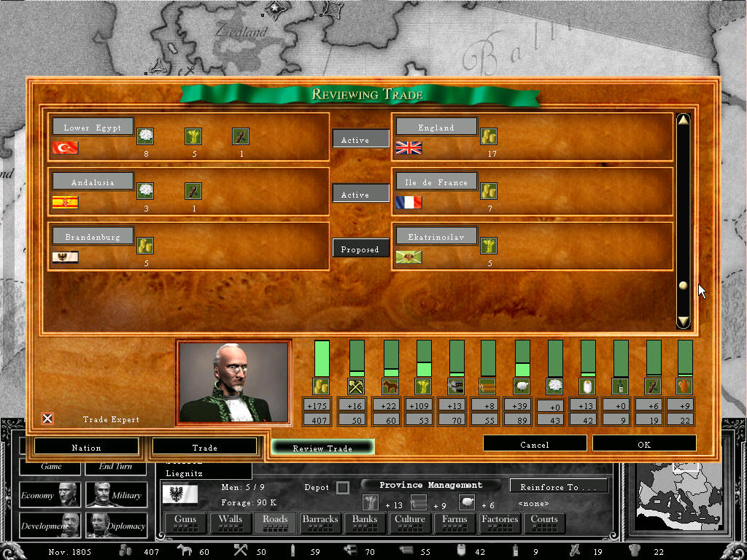Click the Russian flag under Ekatrinoslav
Viewport: 747px width, 560px height.
point(409,257)
